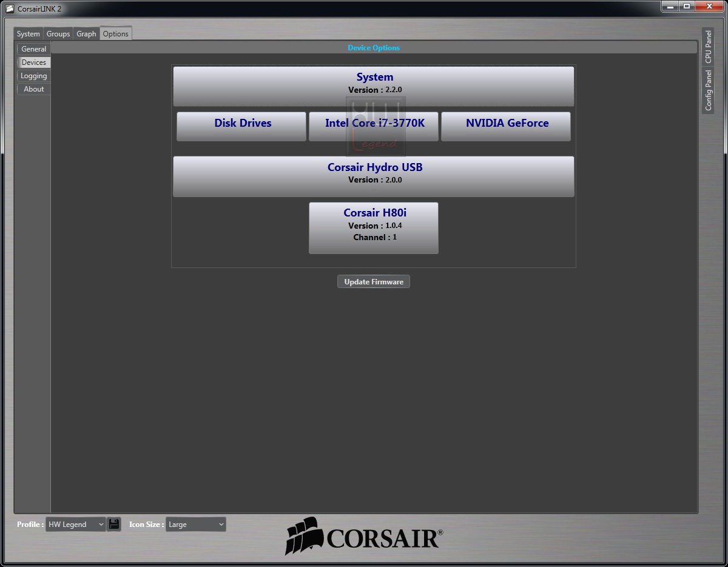Open the About options section
Viewport: 728px width, 567px height.
tap(34, 89)
